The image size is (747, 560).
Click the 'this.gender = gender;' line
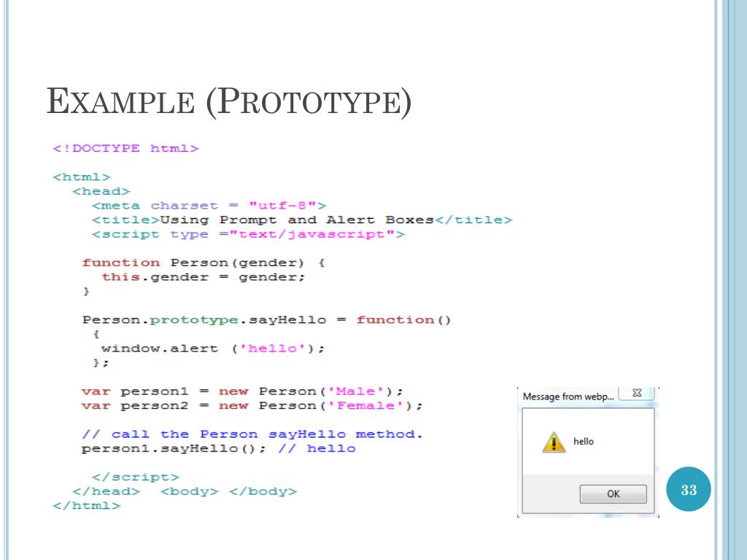click(203, 277)
